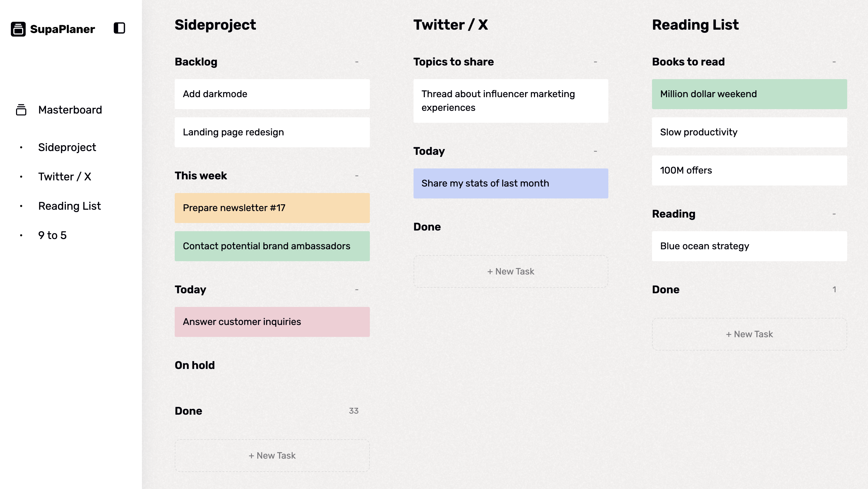Click the SupaPlaner logo icon

(18, 29)
